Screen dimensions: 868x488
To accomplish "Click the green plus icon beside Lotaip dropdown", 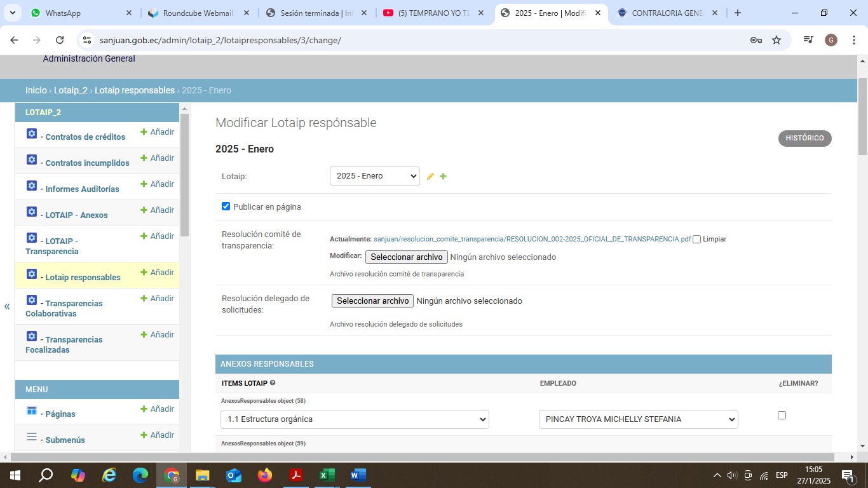I will [x=444, y=177].
